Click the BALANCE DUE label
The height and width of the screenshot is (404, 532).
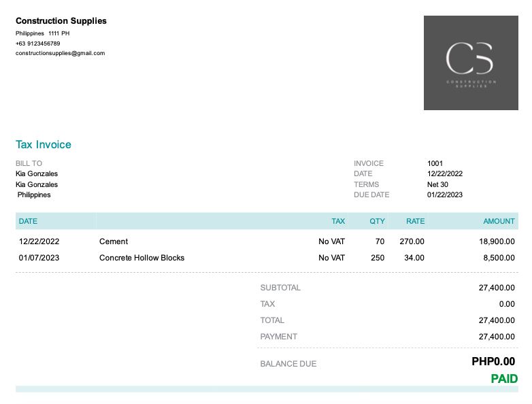[288, 364]
